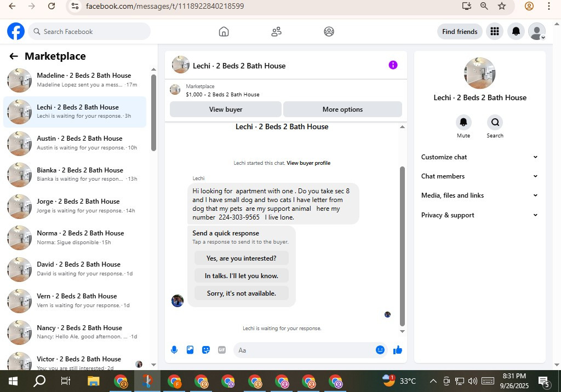
Task: Select the Lechi conversation in the list
Action: [75, 112]
